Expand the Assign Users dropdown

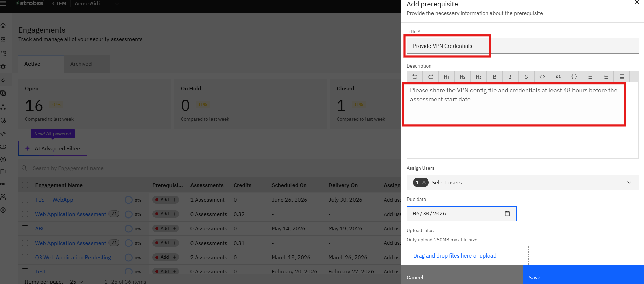[629, 182]
